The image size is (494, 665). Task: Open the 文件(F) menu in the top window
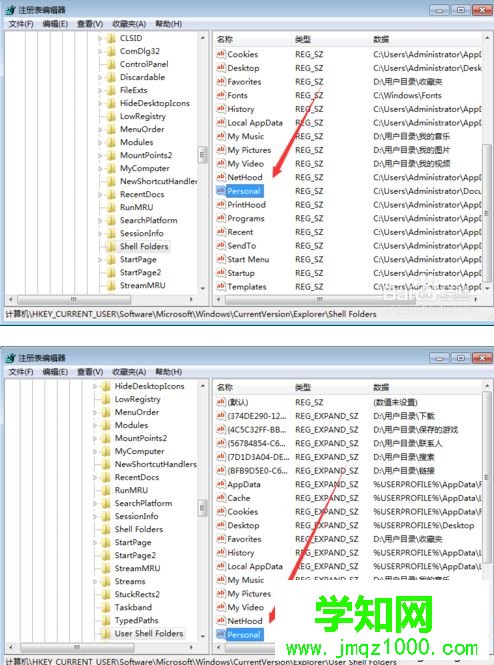pyautogui.click(x=21, y=24)
